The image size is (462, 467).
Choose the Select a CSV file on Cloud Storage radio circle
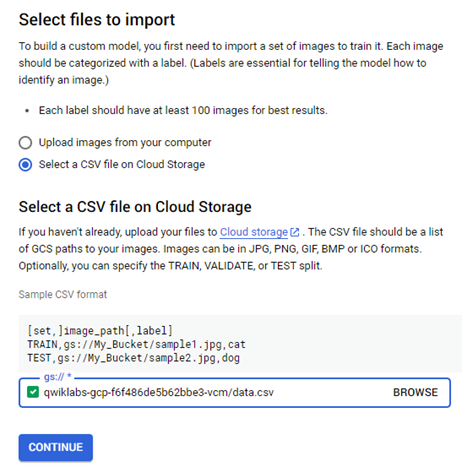(x=25, y=165)
